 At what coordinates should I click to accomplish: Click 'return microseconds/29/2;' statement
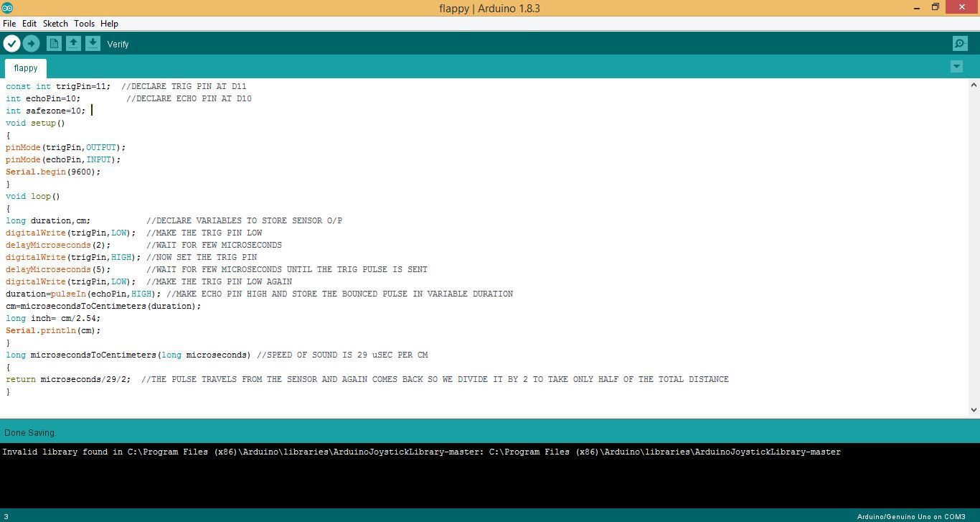[68, 379]
